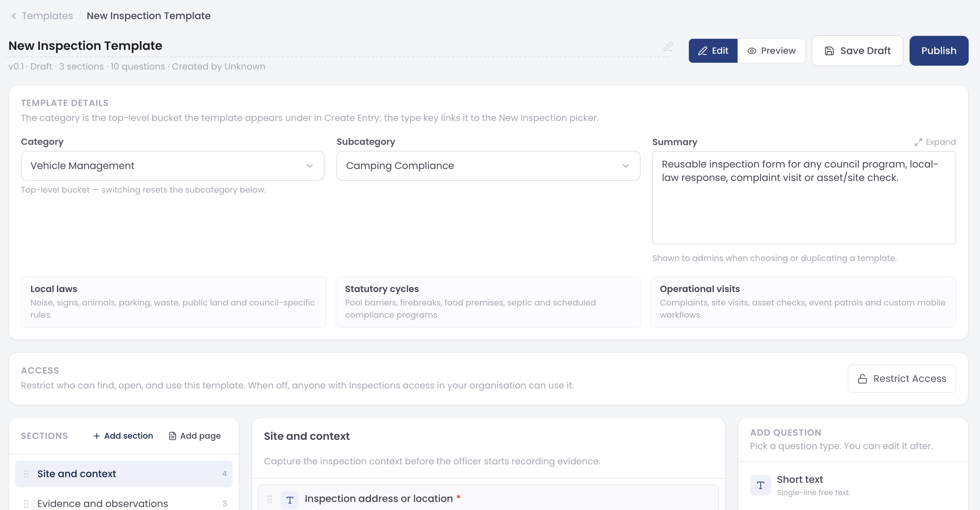Switch to Preview mode

[x=771, y=50]
